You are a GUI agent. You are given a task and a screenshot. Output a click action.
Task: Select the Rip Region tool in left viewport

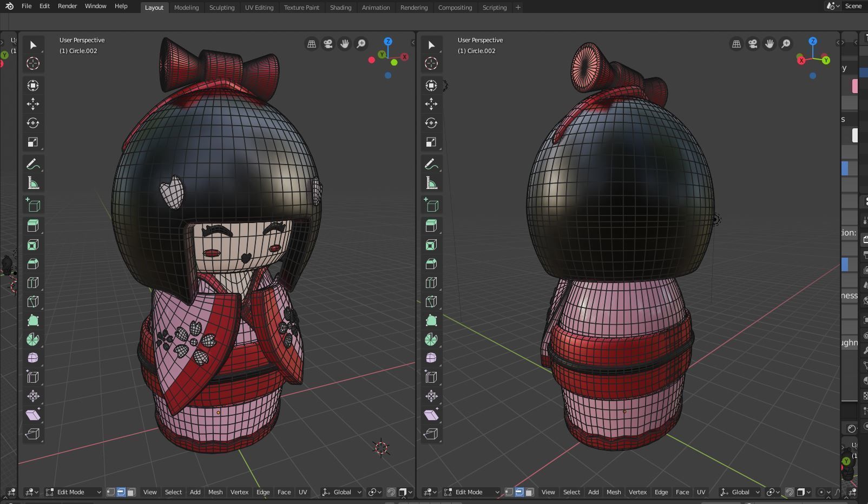coord(33,434)
